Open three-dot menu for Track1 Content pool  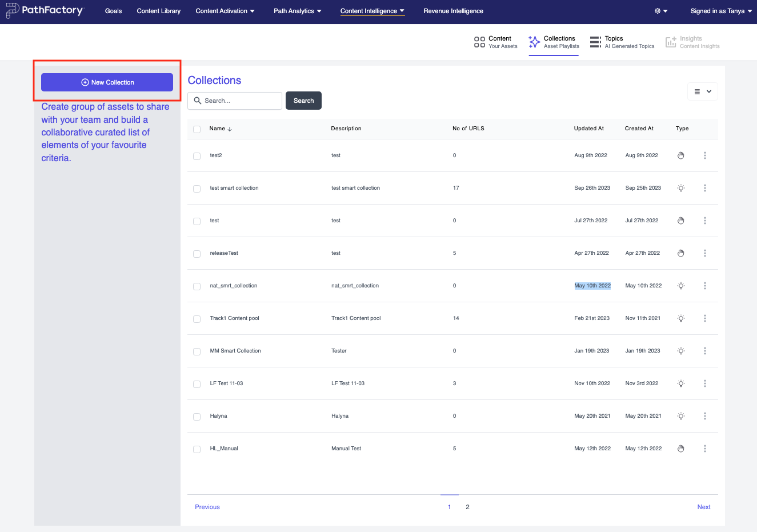704,318
